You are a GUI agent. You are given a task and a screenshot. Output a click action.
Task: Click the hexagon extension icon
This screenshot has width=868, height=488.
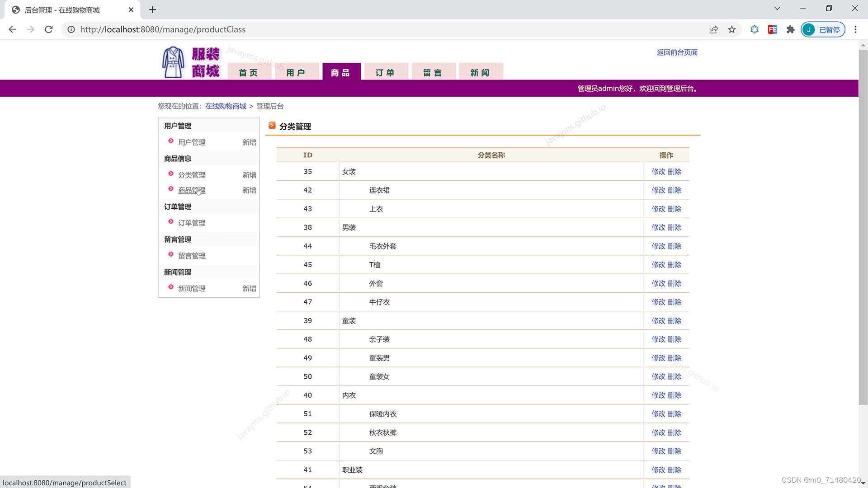tap(754, 29)
